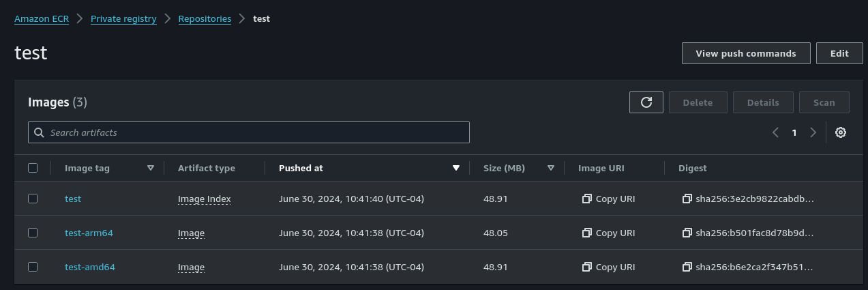
Task: Toggle the test-amd64 row checkbox
Action: pos(33,267)
